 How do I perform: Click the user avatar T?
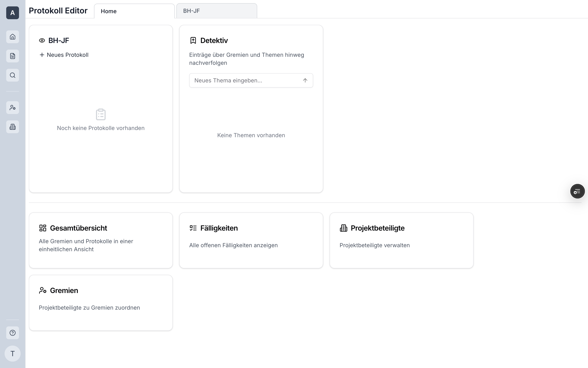(12, 353)
